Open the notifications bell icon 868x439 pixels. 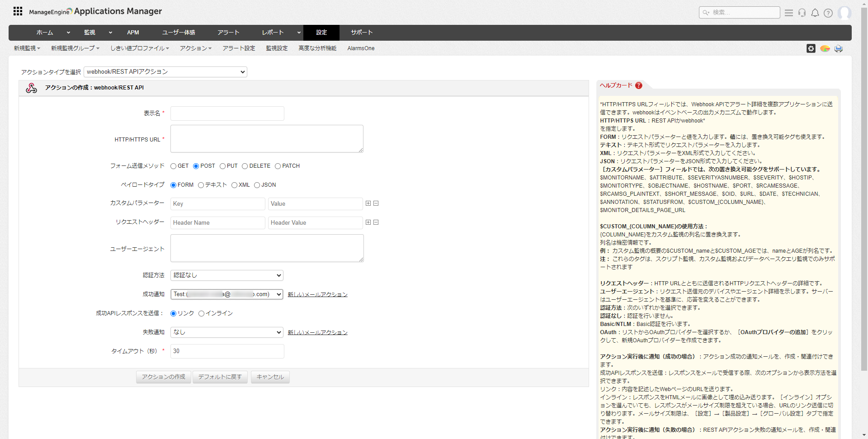815,13
